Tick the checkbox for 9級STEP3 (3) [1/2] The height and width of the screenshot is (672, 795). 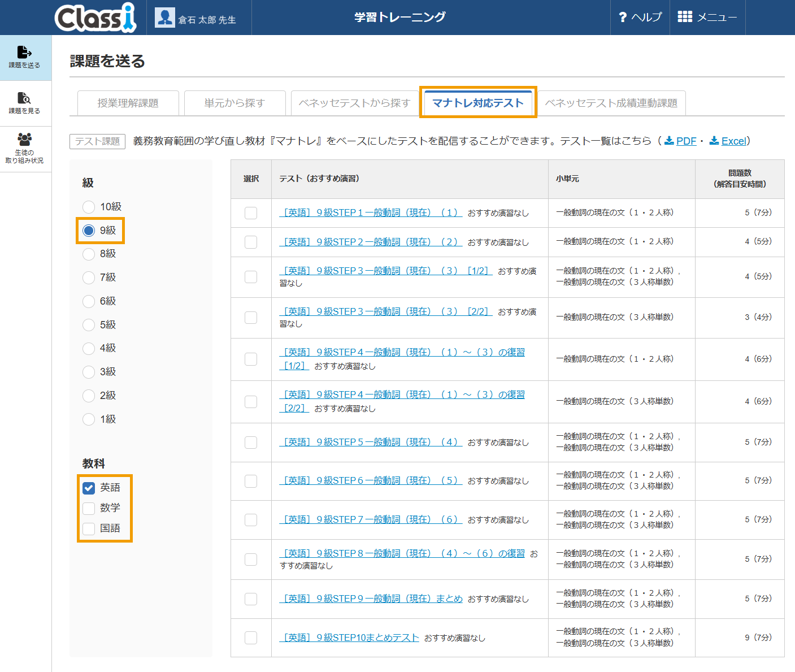[251, 277]
